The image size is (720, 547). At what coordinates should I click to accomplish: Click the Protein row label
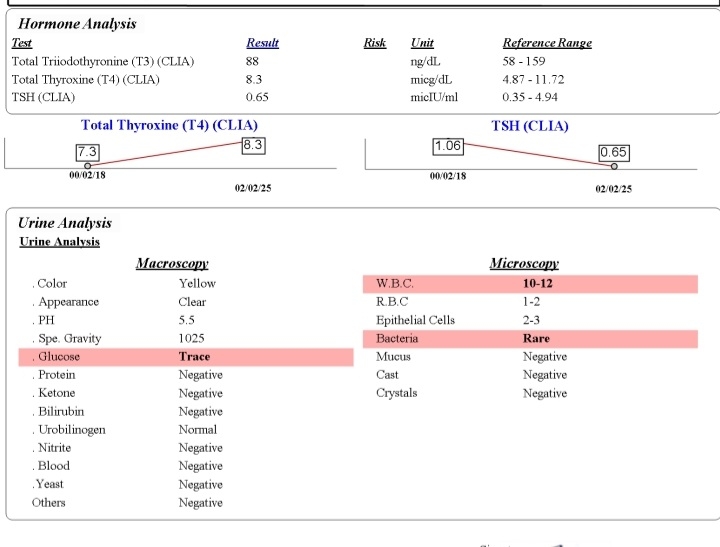pos(56,375)
